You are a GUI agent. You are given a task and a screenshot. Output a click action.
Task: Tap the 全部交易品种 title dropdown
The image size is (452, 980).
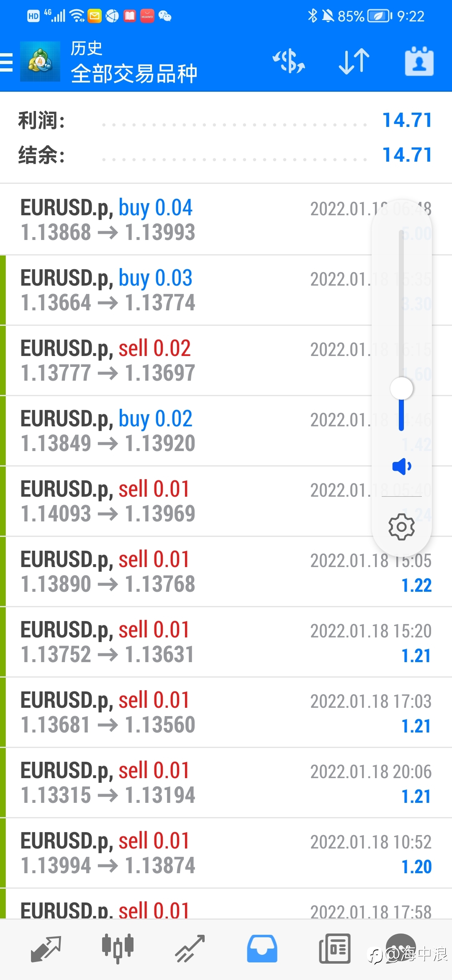point(134,74)
